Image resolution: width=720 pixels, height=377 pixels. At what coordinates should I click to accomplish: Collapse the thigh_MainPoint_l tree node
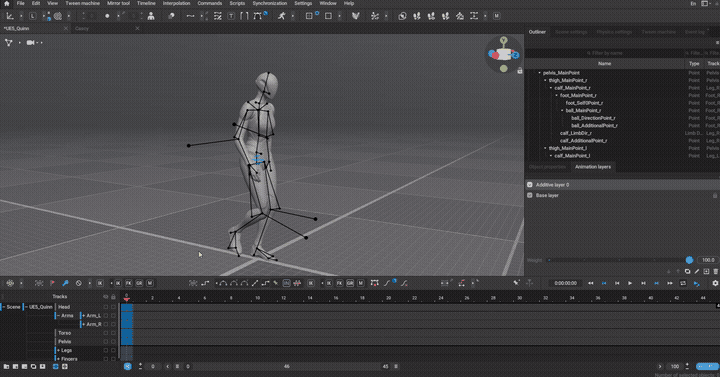pyautogui.click(x=546, y=148)
